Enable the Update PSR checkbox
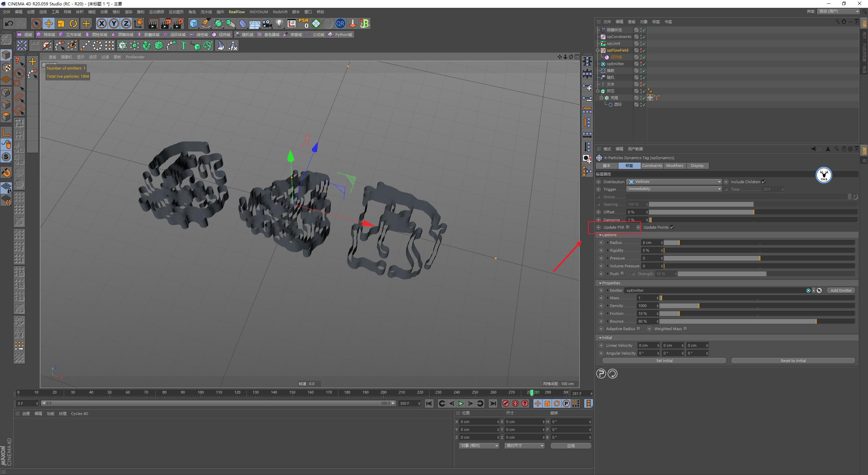 tap(628, 227)
